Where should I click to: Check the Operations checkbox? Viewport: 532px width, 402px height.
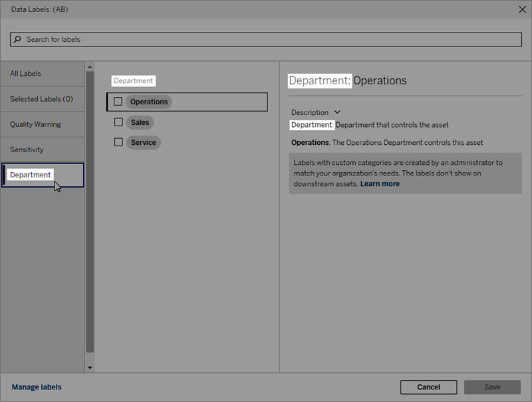tap(118, 102)
